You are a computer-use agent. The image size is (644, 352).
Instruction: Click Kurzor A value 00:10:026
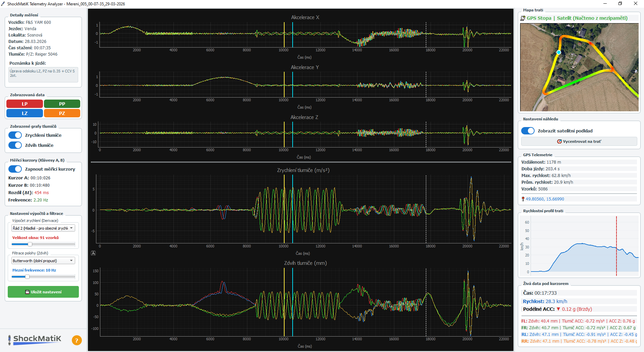click(40, 178)
